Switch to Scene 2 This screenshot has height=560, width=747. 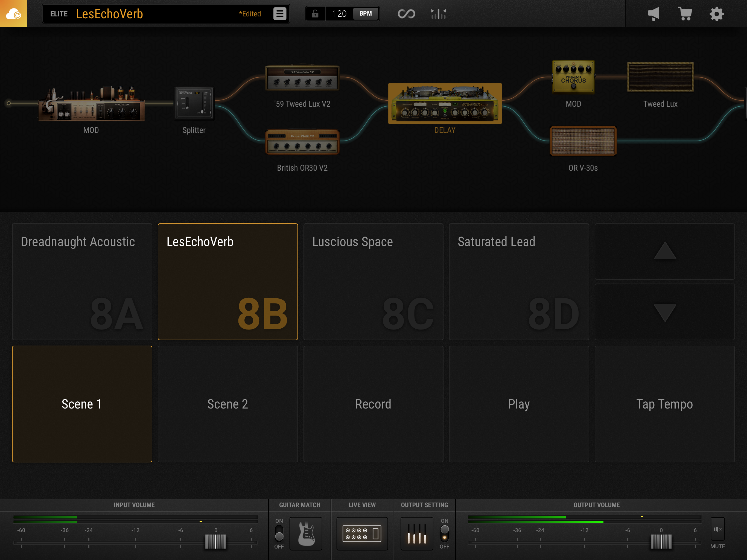[227, 404]
